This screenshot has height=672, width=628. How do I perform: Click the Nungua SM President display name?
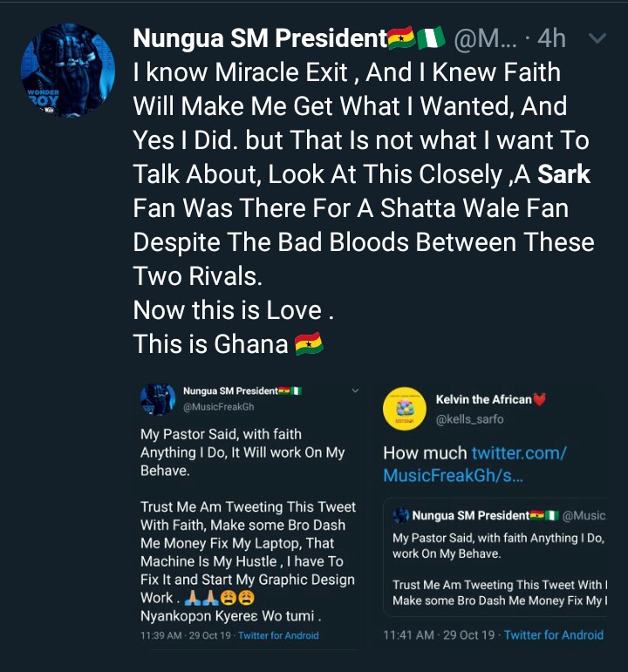point(260,38)
